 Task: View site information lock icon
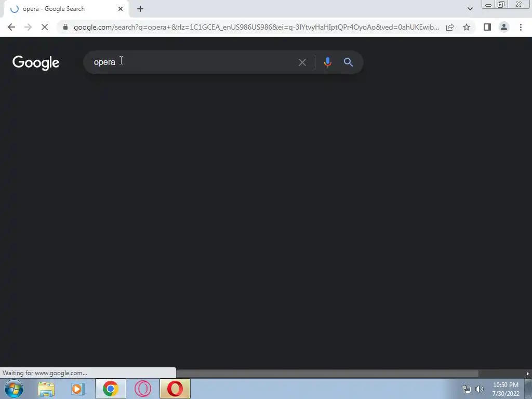point(65,27)
